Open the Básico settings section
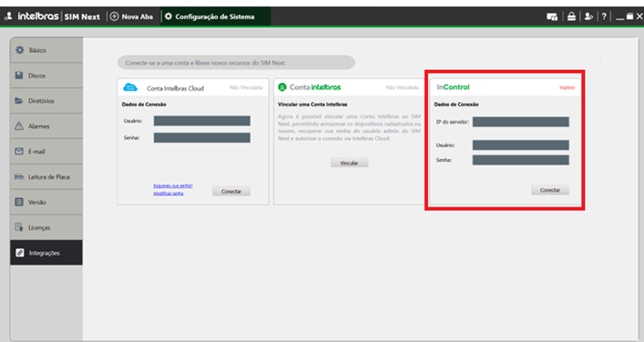This screenshot has height=342, width=644. point(46,50)
